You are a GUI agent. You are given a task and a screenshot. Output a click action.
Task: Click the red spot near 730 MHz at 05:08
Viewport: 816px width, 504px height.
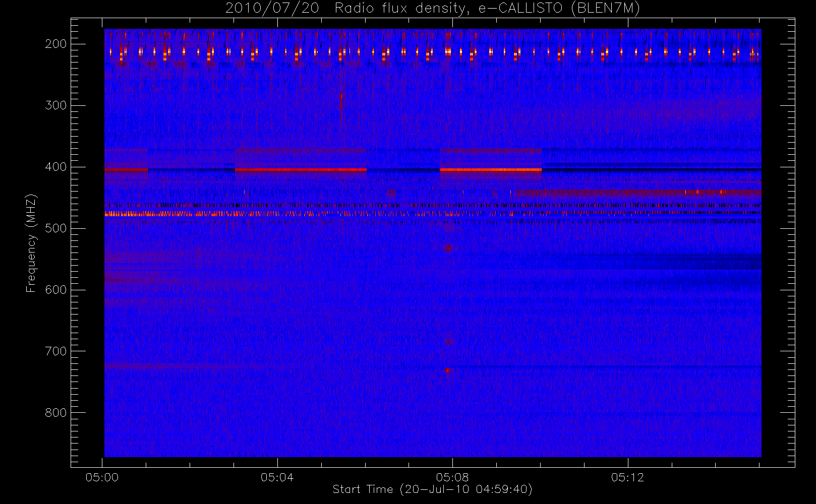coord(447,370)
